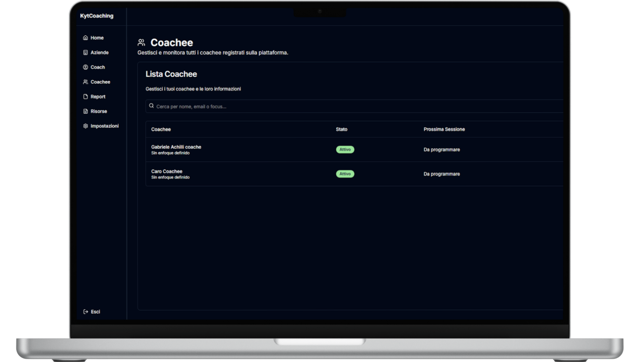Screen dimensions: 644x362
Task: Click the Esci logout arrow icon
Action: point(86,312)
